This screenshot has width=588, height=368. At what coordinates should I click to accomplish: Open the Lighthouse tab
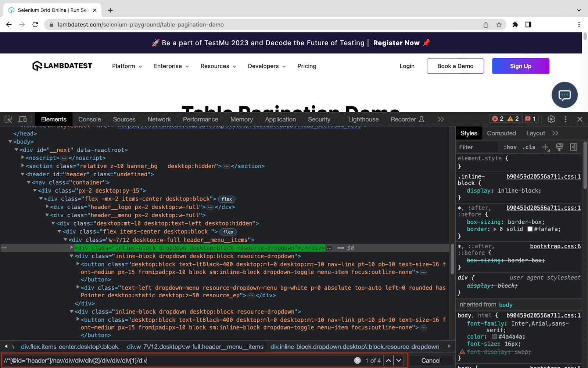coord(363,119)
